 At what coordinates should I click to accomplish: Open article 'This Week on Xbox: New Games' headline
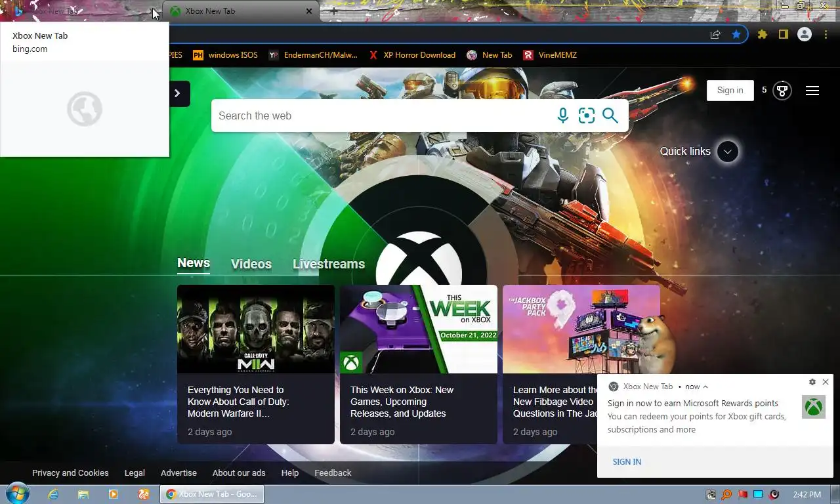point(402,402)
